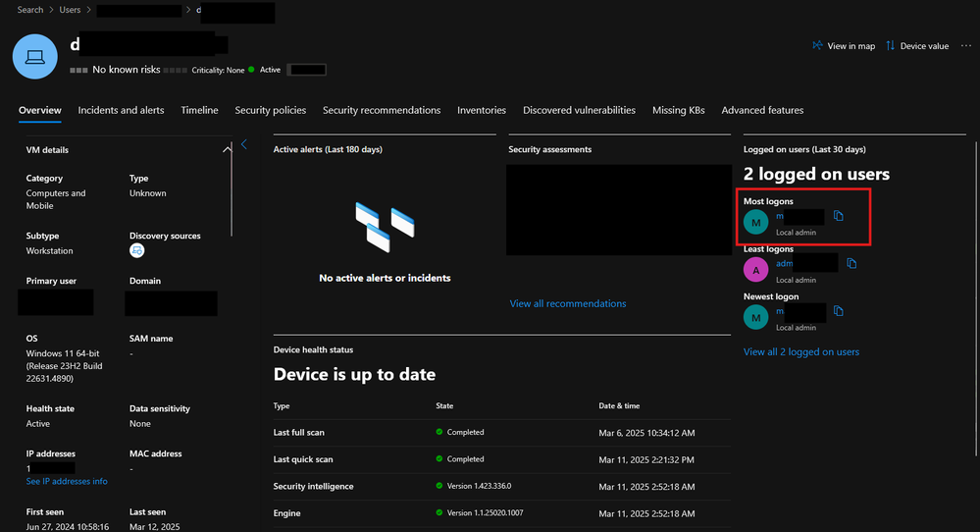Screen dimensions: 980x532
Task: Switch to Incidents and alerts tab
Action: 121,110
